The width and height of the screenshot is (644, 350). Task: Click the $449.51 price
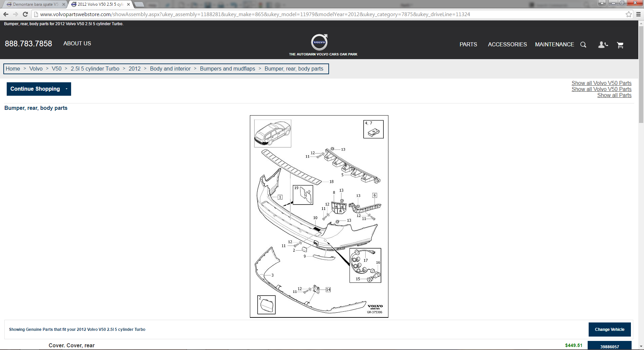click(574, 345)
